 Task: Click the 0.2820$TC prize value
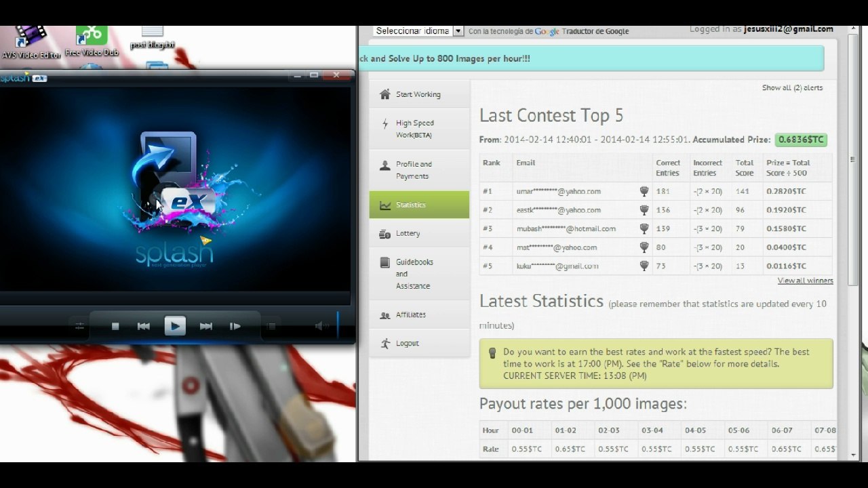[786, 192]
